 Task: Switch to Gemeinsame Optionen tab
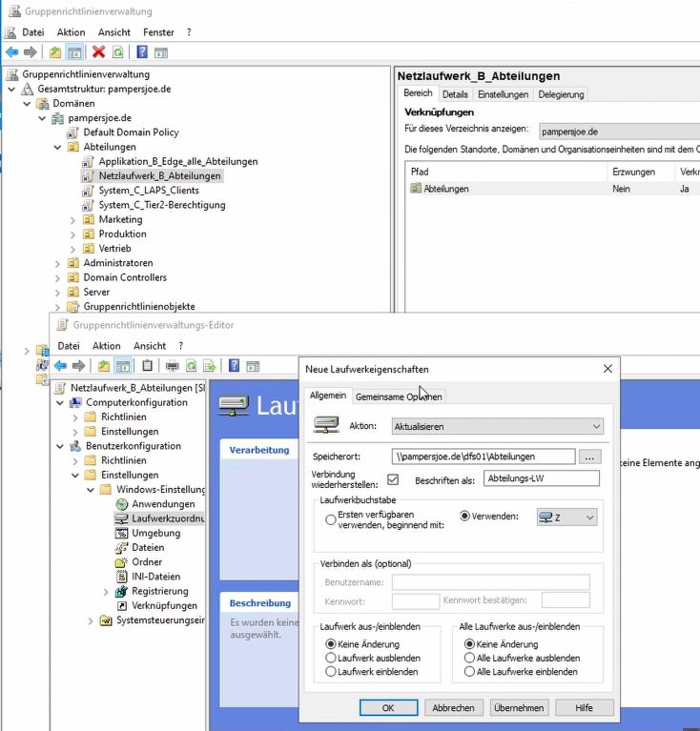(x=399, y=396)
